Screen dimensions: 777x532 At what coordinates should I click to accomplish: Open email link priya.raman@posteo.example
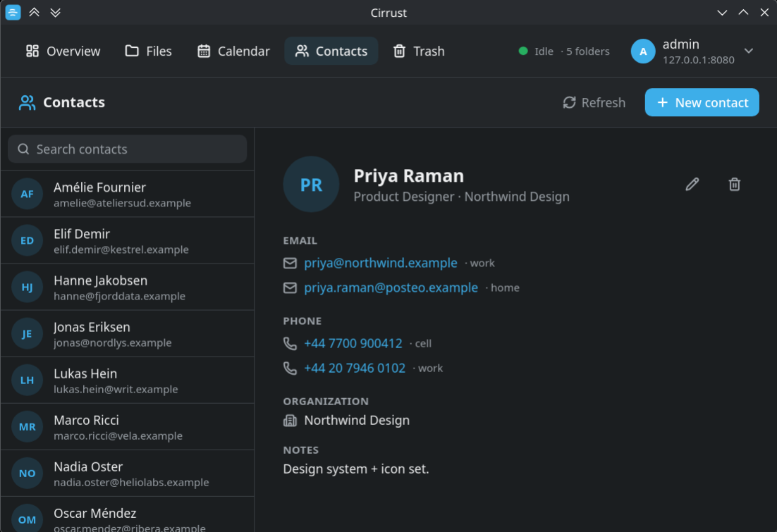pos(391,287)
